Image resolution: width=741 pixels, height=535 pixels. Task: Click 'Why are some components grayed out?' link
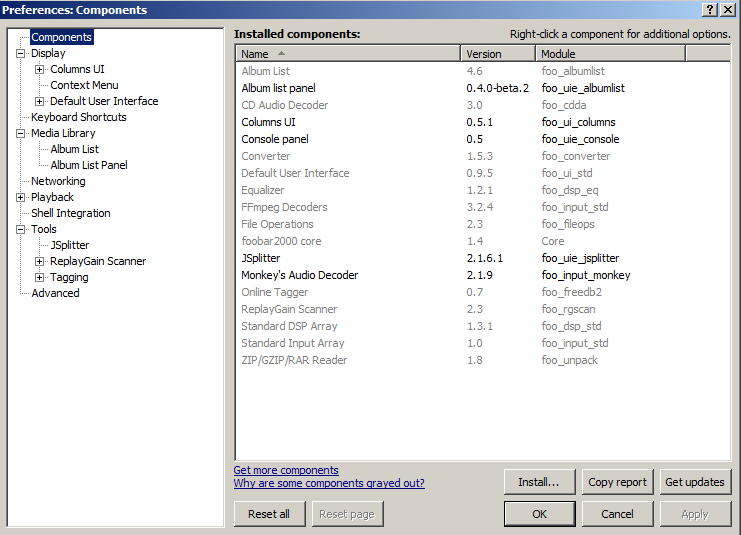point(329,483)
